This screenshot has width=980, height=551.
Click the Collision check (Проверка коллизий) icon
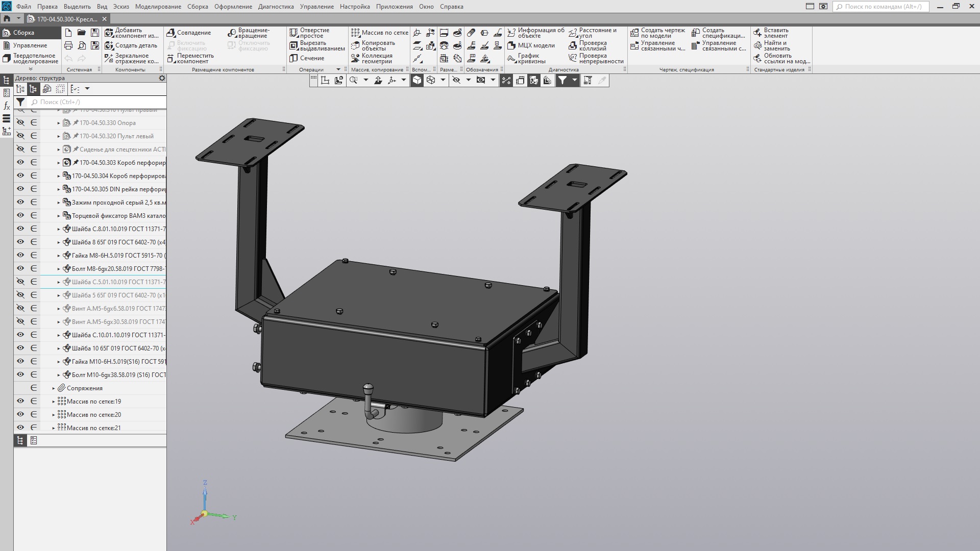573,45
